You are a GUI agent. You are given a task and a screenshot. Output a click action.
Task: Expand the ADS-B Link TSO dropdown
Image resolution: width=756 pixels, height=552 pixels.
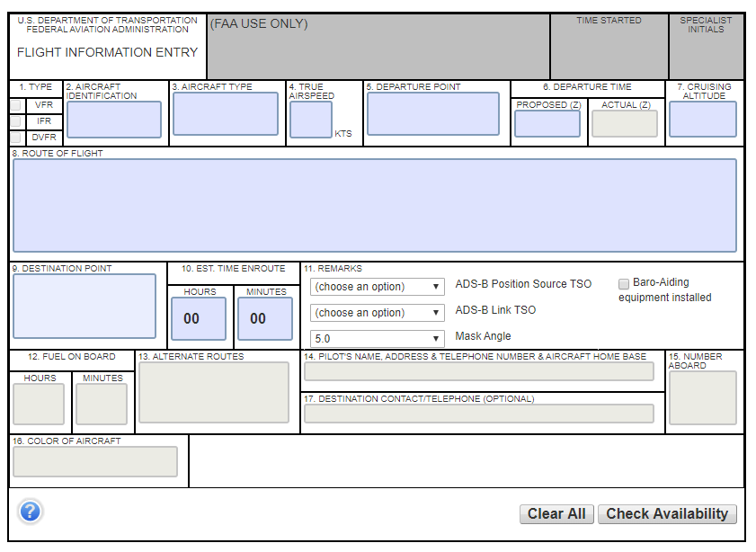pos(377,312)
